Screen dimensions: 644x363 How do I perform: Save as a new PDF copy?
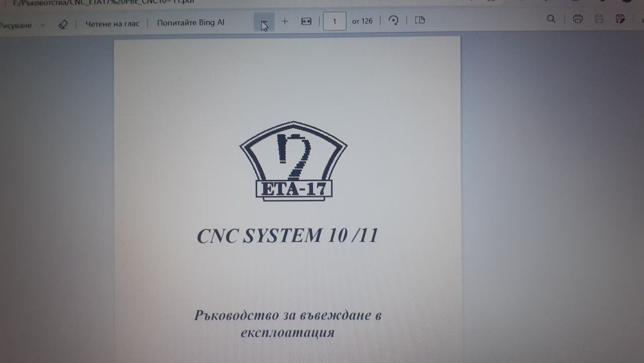[x=620, y=19]
